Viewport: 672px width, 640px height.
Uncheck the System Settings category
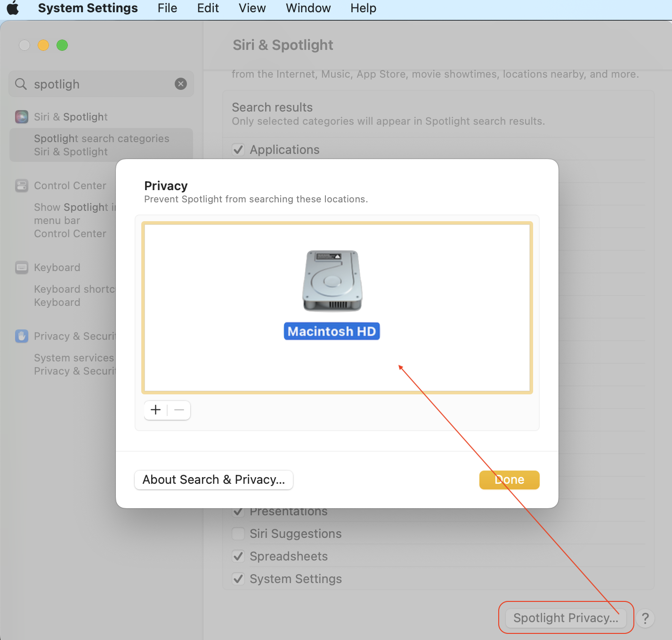(238, 578)
